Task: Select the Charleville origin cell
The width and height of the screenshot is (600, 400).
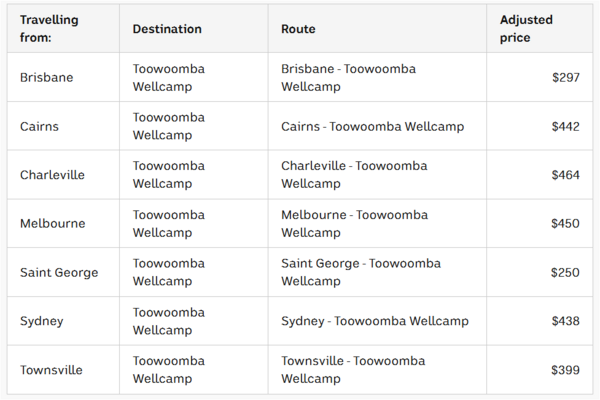Action: click(52, 175)
